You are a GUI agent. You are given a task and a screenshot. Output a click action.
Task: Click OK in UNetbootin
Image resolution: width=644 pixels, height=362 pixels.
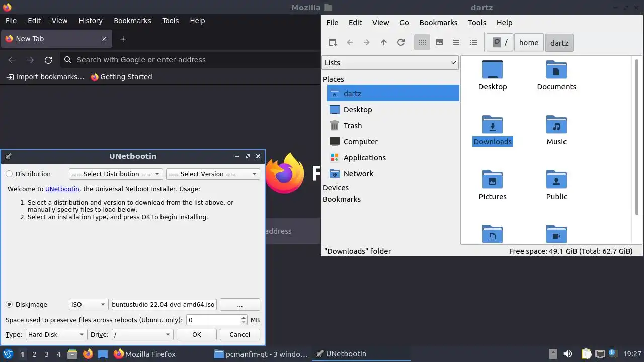pyautogui.click(x=197, y=335)
